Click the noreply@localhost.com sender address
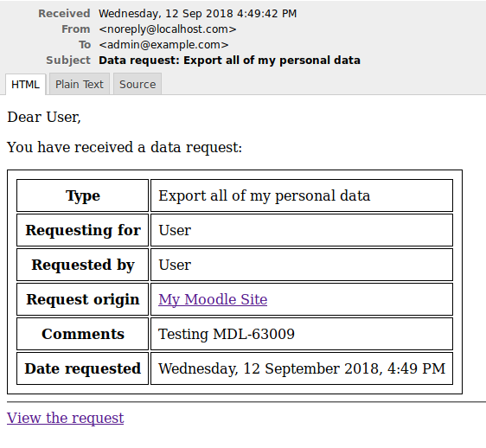486x448 pixels. click(x=168, y=29)
